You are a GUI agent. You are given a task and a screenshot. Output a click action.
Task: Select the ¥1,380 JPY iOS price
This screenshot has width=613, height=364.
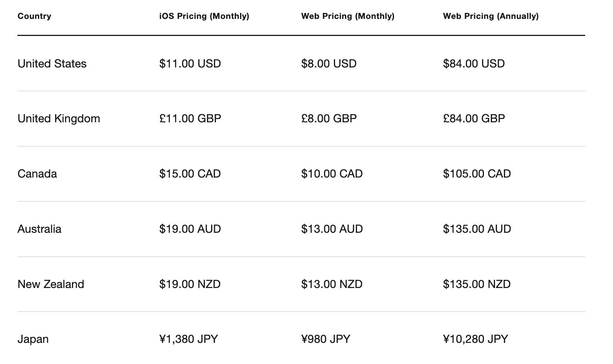pyautogui.click(x=189, y=339)
